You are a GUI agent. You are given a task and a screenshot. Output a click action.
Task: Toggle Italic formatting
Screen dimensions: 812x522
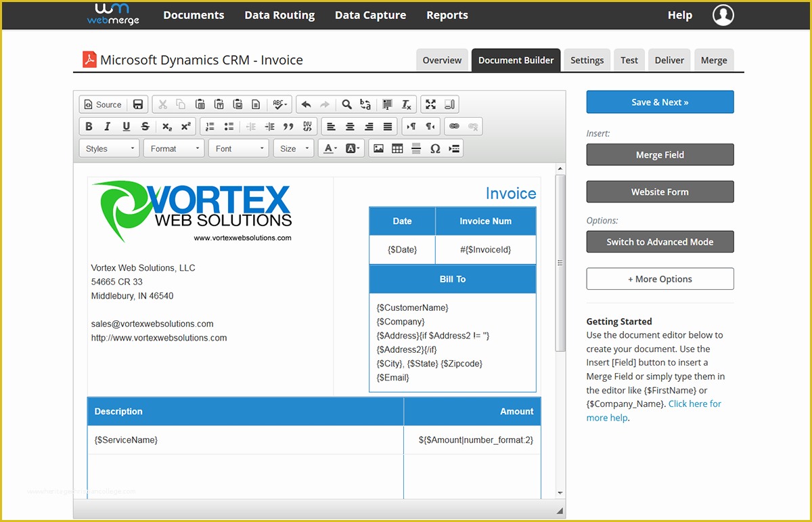tap(107, 127)
